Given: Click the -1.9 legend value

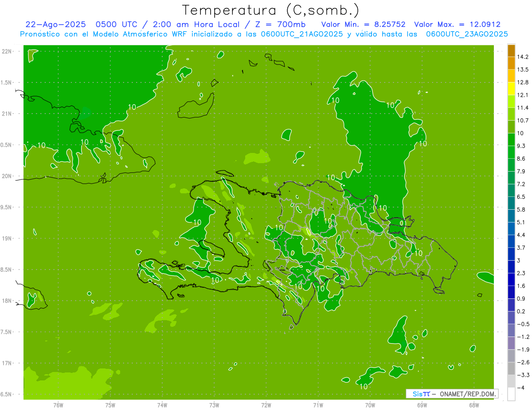Looking at the screenshot, I should 523,349.
